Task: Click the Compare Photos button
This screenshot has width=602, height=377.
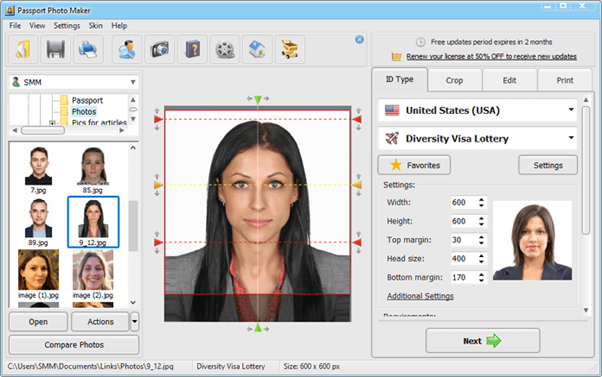Action: (74, 345)
